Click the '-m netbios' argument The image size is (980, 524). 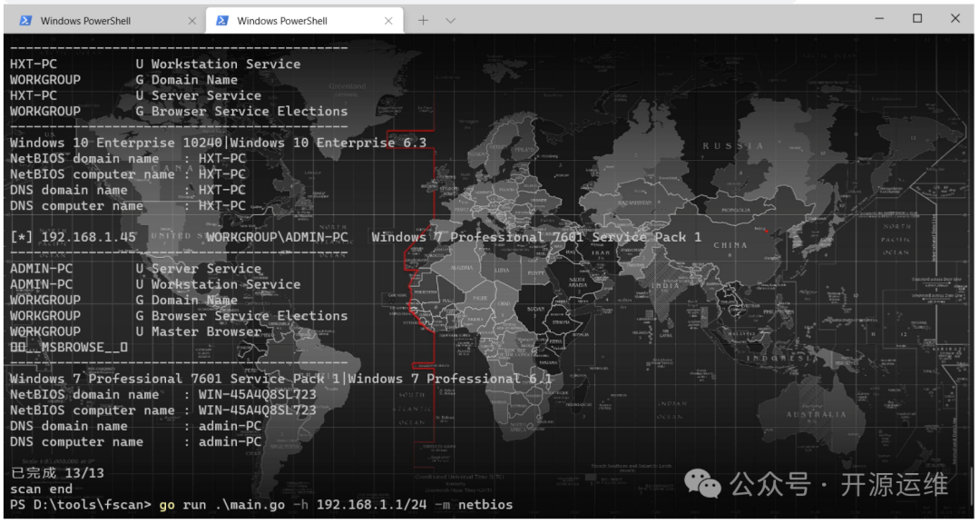(x=474, y=505)
